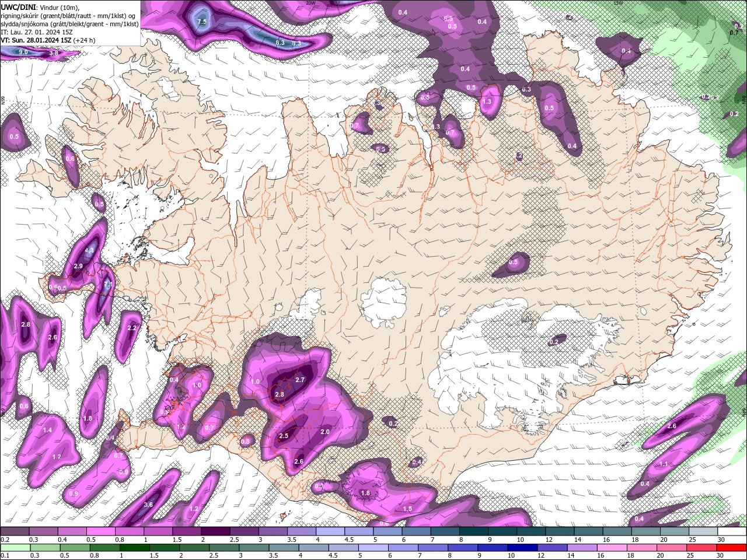Click the 2.9 precipitation value on map
This screenshot has height=560, width=747.
tap(78, 266)
